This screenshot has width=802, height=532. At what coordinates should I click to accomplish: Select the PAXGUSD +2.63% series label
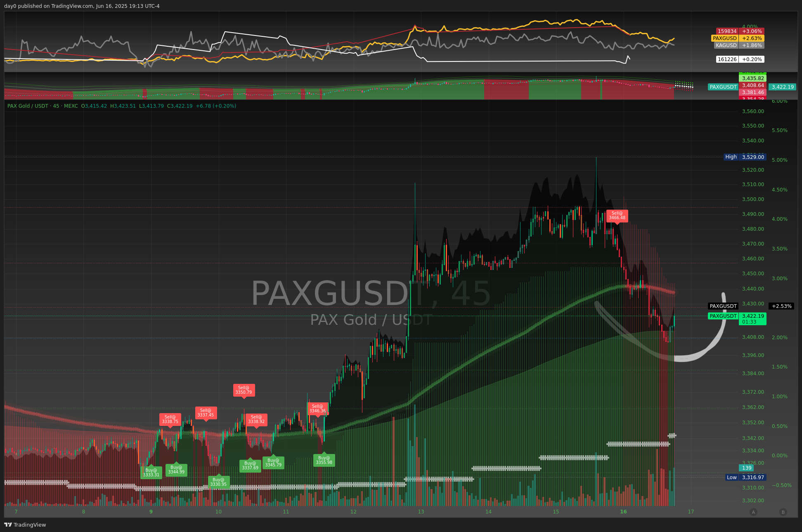[738, 38]
